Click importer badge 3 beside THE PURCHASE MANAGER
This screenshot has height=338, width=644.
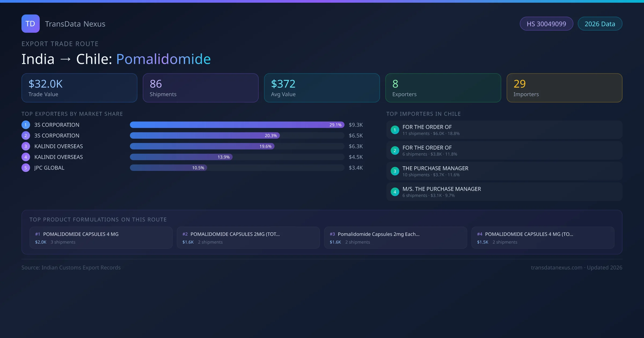395,171
